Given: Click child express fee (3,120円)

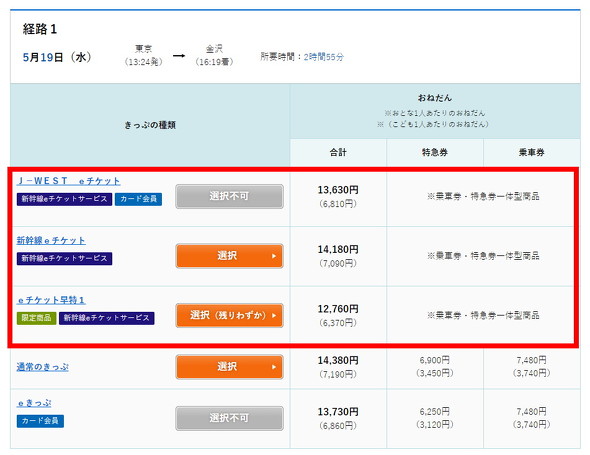Looking at the screenshot, I should 435,425.
